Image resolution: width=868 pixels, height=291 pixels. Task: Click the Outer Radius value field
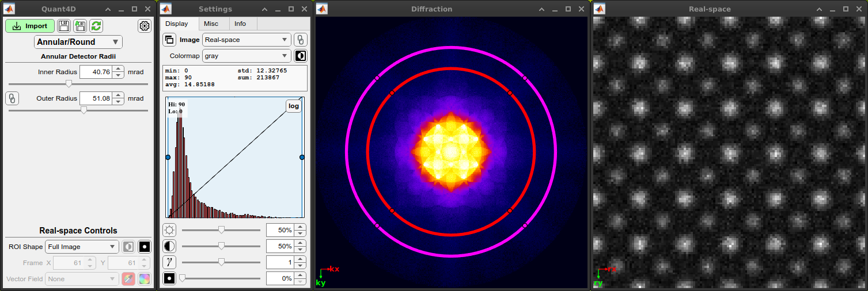tap(96, 98)
